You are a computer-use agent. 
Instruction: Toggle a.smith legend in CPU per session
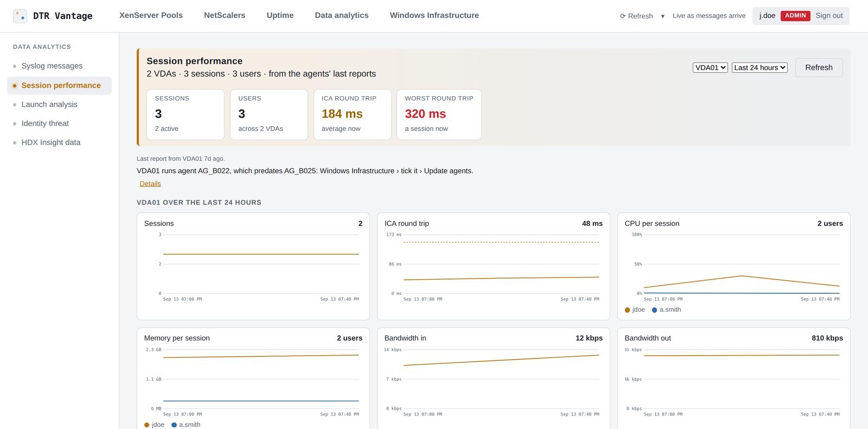pyautogui.click(x=666, y=310)
